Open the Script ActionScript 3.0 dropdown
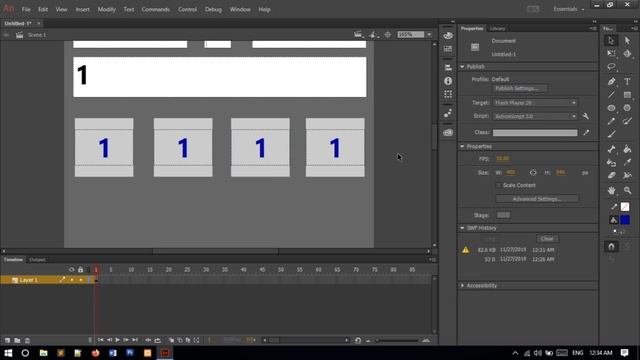The width and height of the screenshot is (640, 360). pyautogui.click(x=535, y=116)
